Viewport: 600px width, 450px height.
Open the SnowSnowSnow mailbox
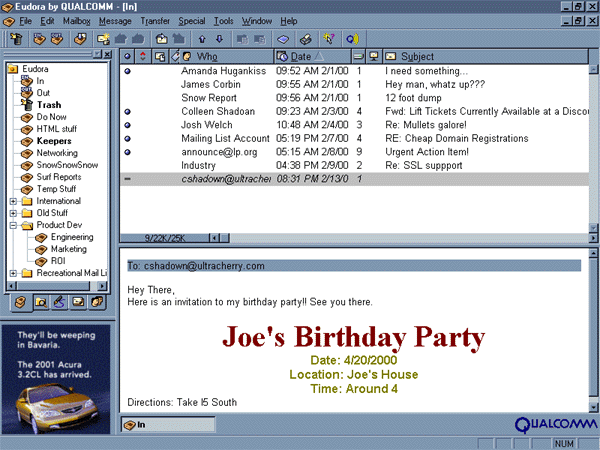67,165
